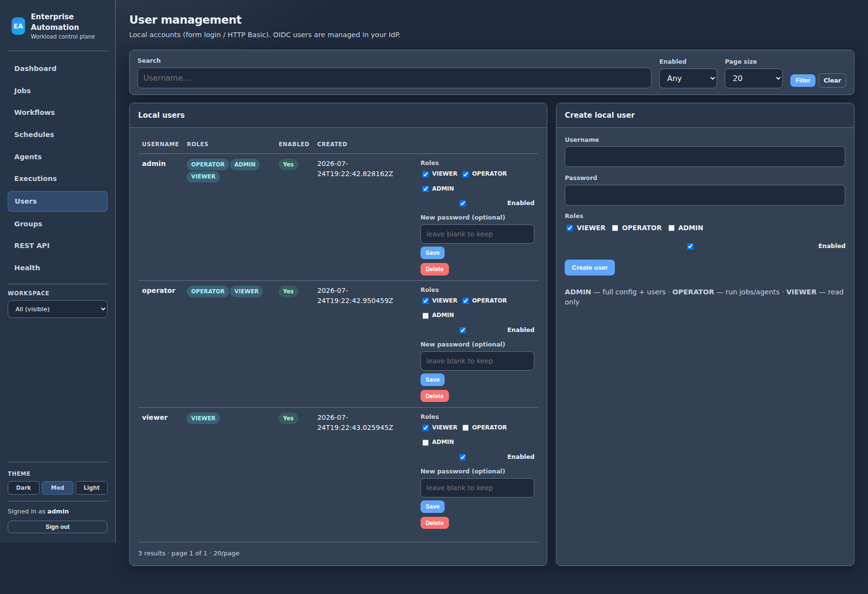Select the Dark theme option

coord(24,488)
